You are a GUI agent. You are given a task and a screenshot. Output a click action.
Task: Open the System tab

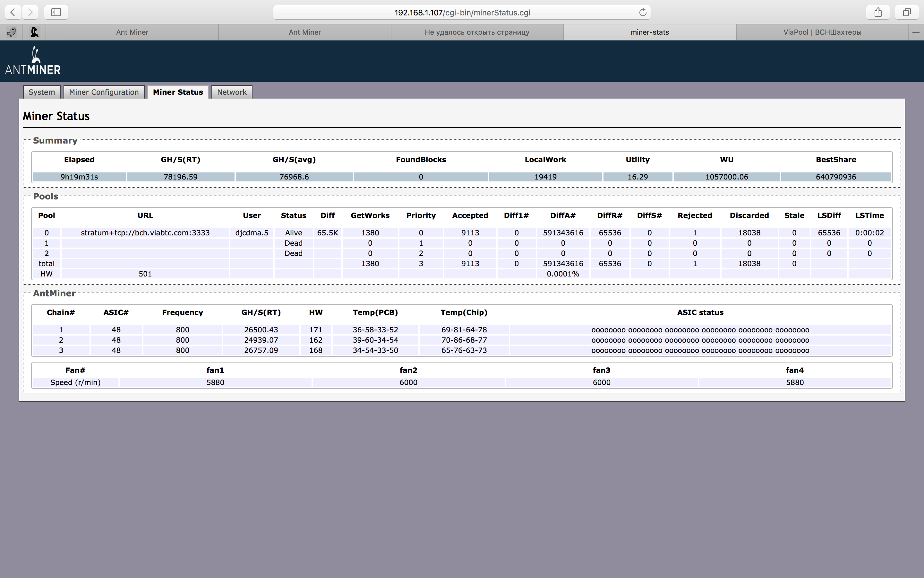pos(42,92)
